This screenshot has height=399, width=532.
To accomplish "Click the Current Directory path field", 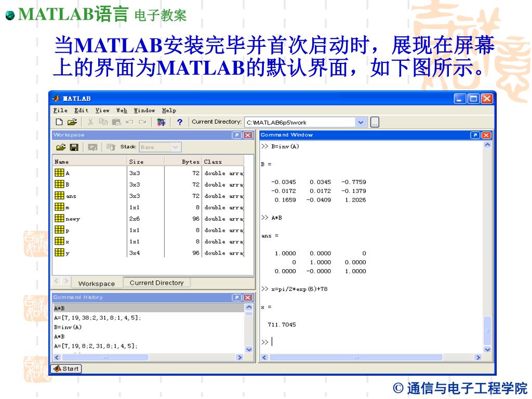I will (x=300, y=123).
